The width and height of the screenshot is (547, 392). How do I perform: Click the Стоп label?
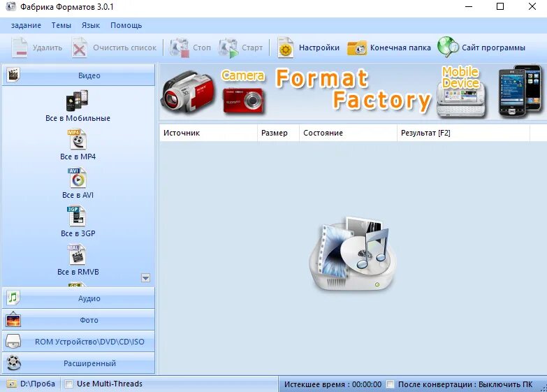click(x=202, y=48)
